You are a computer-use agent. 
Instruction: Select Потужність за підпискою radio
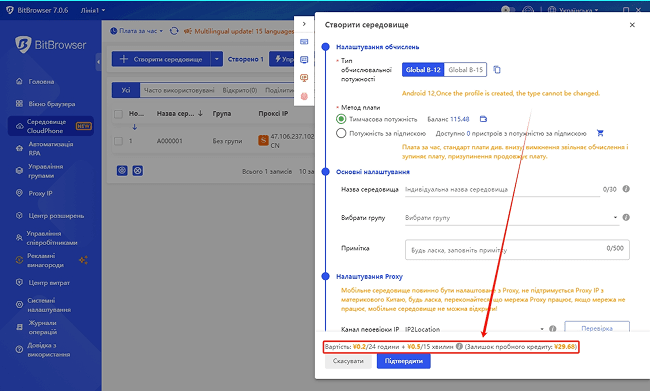pos(341,133)
